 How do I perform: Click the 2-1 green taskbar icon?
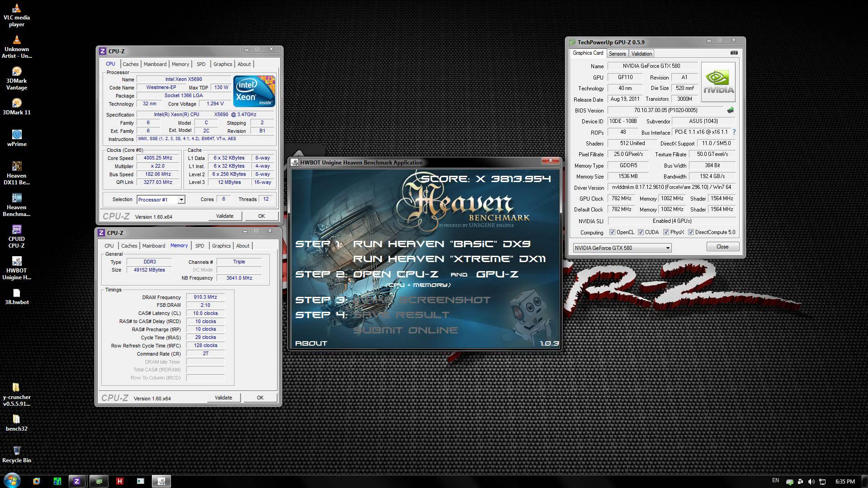click(x=57, y=481)
